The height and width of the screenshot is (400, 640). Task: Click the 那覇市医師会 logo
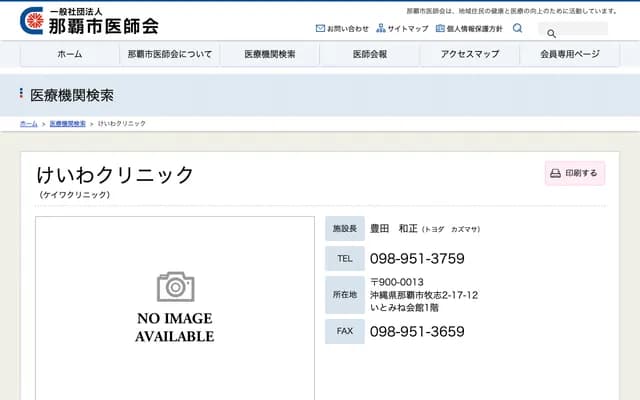pos(89,20)
